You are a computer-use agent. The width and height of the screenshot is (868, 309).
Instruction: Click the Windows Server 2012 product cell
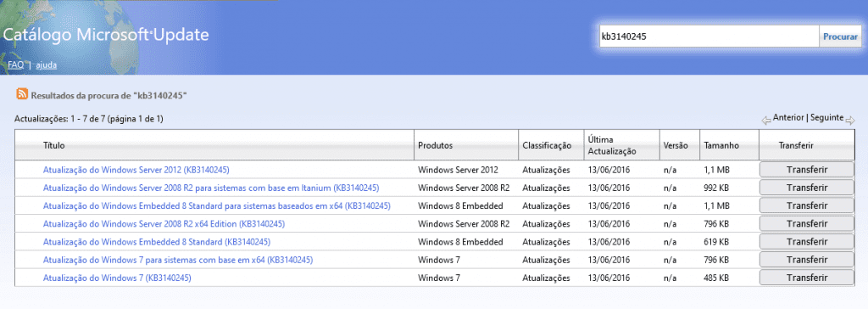(x=458, y=170)
